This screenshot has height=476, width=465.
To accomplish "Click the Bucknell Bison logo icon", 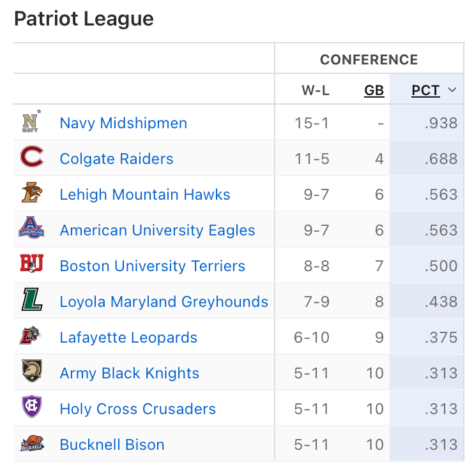I will (x=31, y=443).
